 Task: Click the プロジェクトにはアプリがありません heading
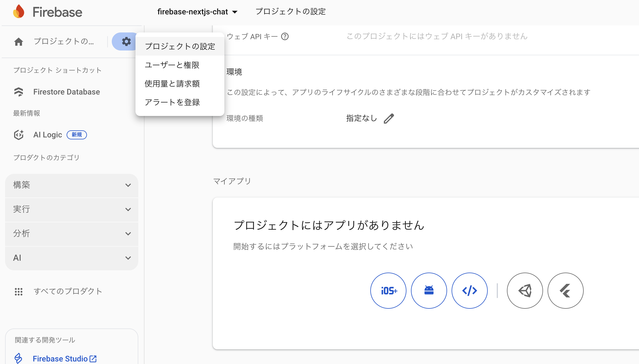pos(329,225)
